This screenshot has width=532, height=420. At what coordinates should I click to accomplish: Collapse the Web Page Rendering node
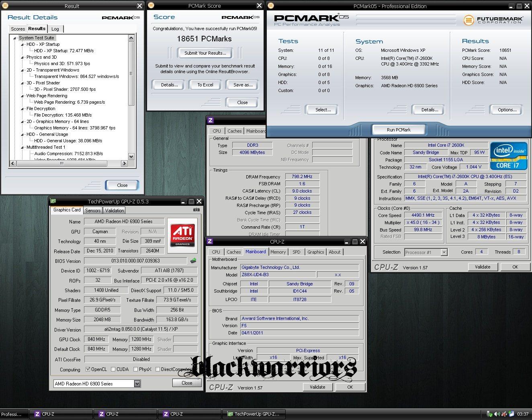23,96
